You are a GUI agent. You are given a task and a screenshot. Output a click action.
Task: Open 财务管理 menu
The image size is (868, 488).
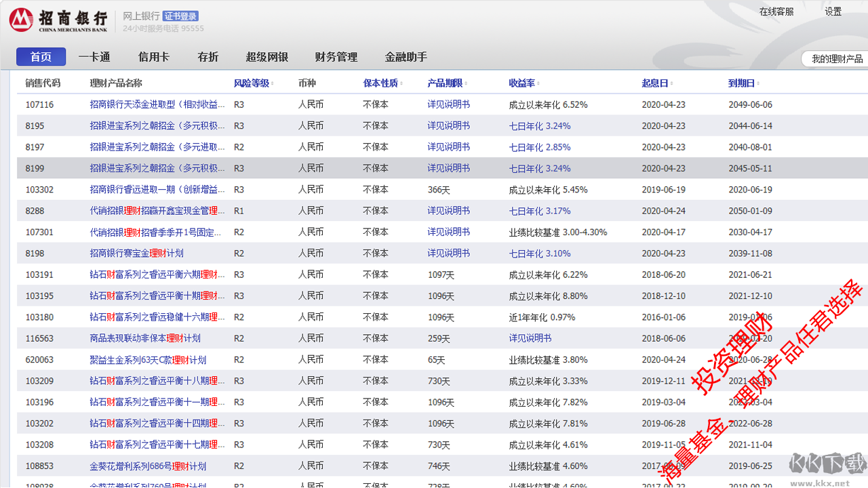(336, 57)
